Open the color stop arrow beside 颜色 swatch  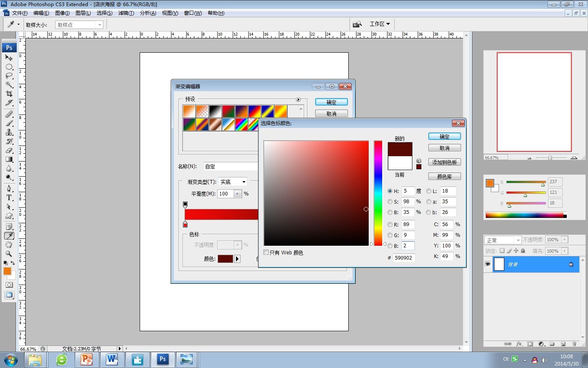[x=237, y=259]
